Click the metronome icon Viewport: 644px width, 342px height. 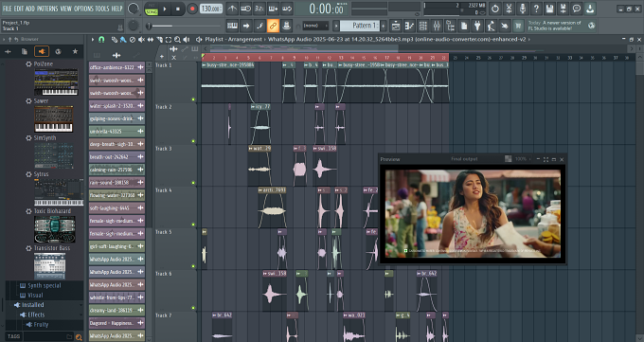click(232, 9)
